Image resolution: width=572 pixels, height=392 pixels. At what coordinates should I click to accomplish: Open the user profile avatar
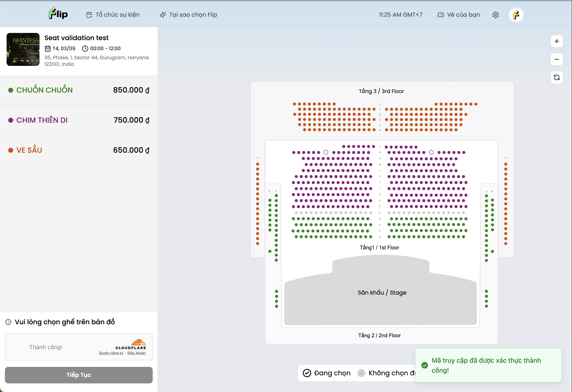coord(516,15)
